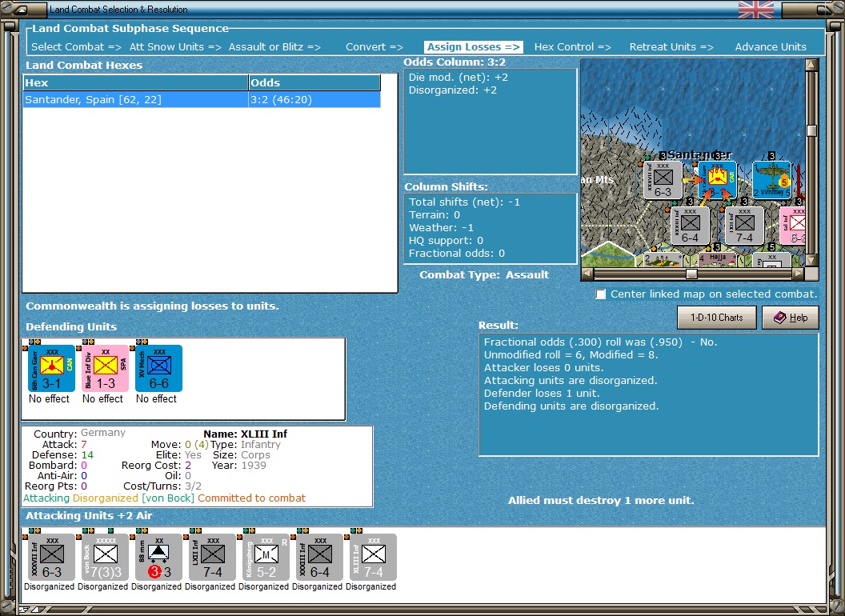The width and height of the screenshot is (845, 616).
Task: Click minimap scroll down arrow
Action: click(x=811, y=261)
